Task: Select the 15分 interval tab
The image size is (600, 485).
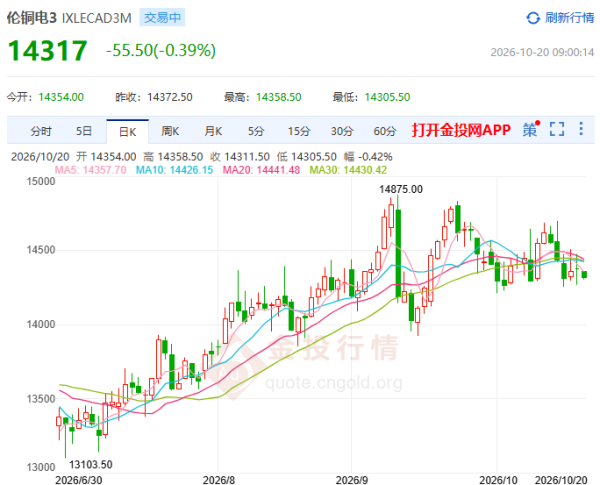Action: click(299, 131)
